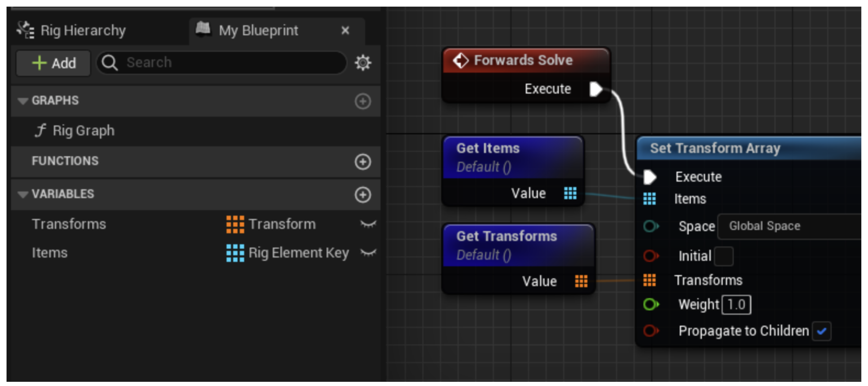Screen dimensions: 868x386
Task: Open the Space dropdown showing Global Space
Action: click(788, 226)
